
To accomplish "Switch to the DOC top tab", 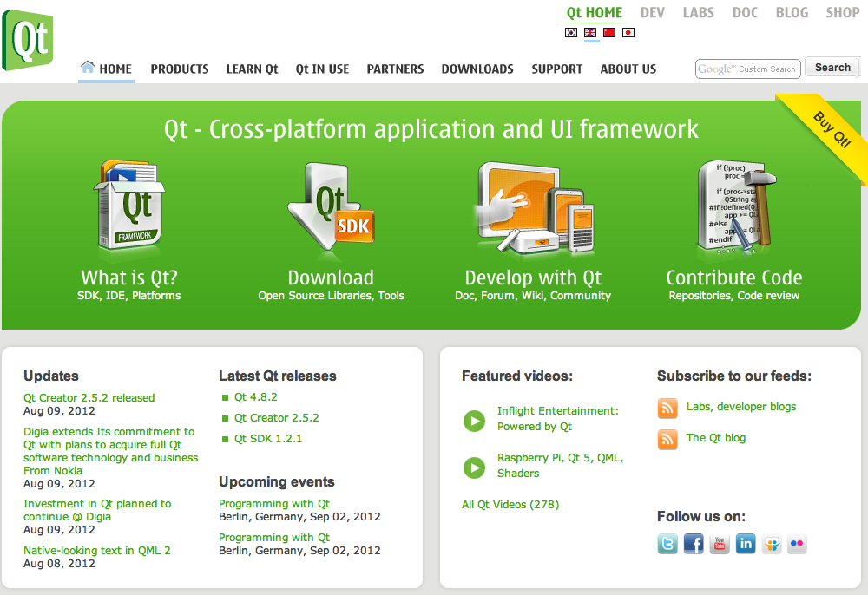I will (x=745, y=13).
